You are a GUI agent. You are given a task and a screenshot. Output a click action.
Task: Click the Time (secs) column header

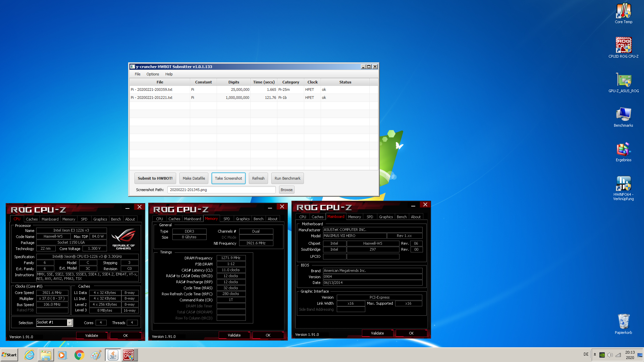click(264, 82)
